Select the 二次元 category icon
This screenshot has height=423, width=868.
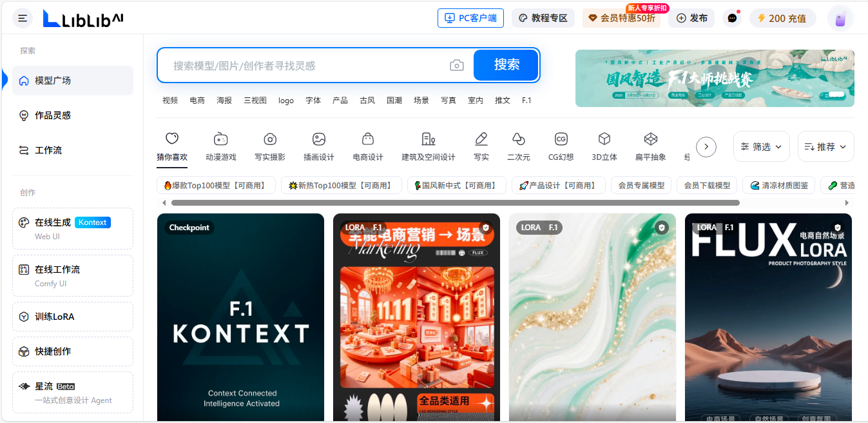(519, 147)
